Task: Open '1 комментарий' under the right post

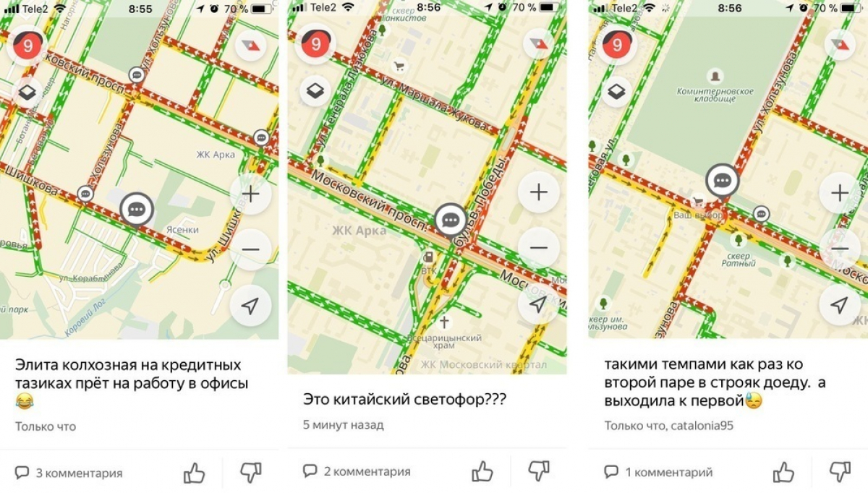Action: coord(658,473)
